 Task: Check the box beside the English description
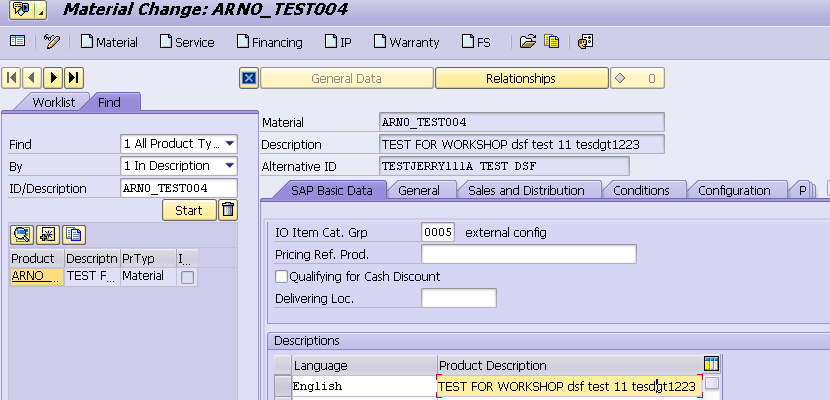coord(712,384)
